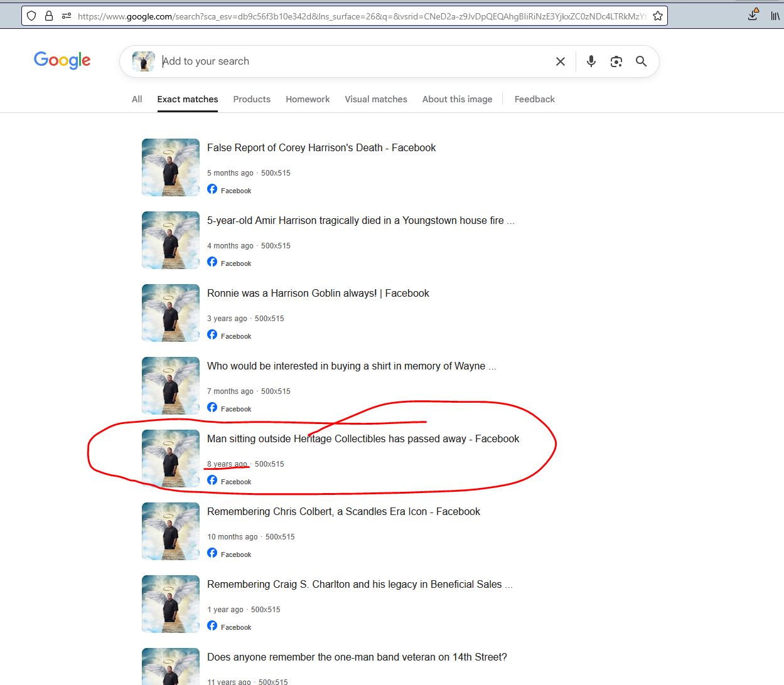Click thumbnail for Harrison Goblin result
Image resolution: width=784 pixels, height=685 pixels.
tap(171, 313)
